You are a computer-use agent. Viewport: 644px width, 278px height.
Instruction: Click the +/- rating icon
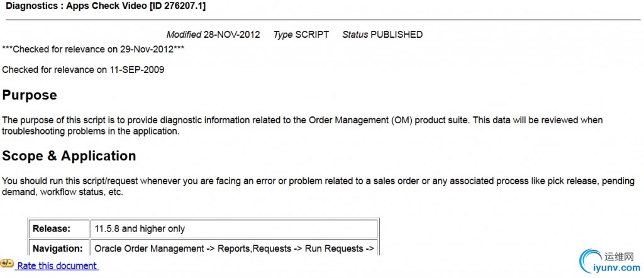[x=7, y=264]
